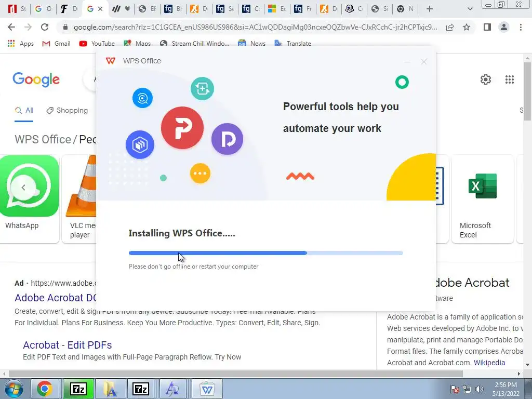532x399 pixels.
Task: Open a new Chrome tab
Action: [430, 9]
